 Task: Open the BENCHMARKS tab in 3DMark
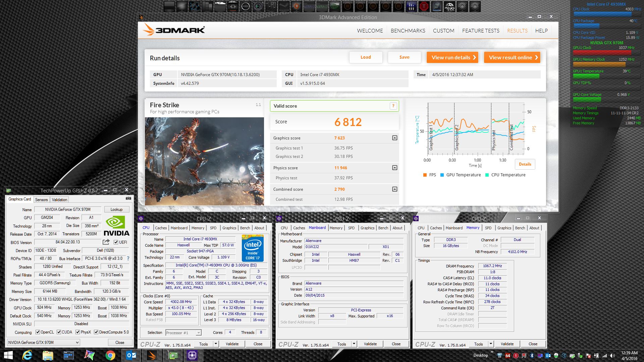408,31
